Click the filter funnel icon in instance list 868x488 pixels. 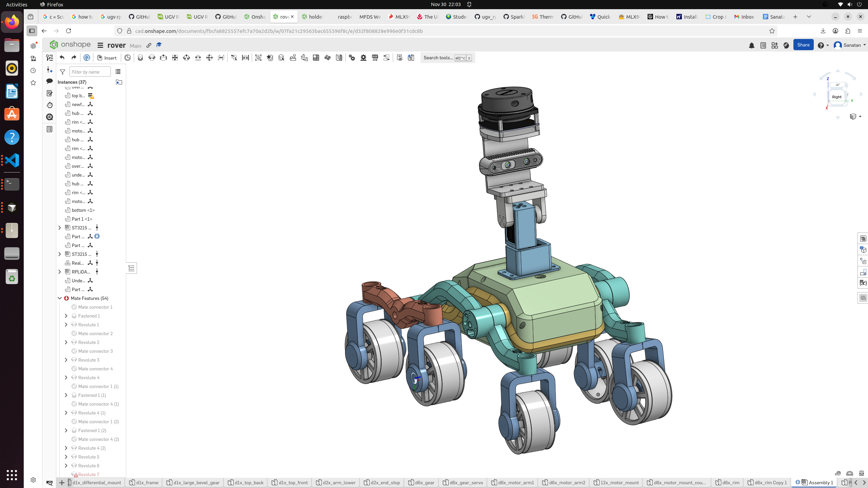tap(62, 72)
